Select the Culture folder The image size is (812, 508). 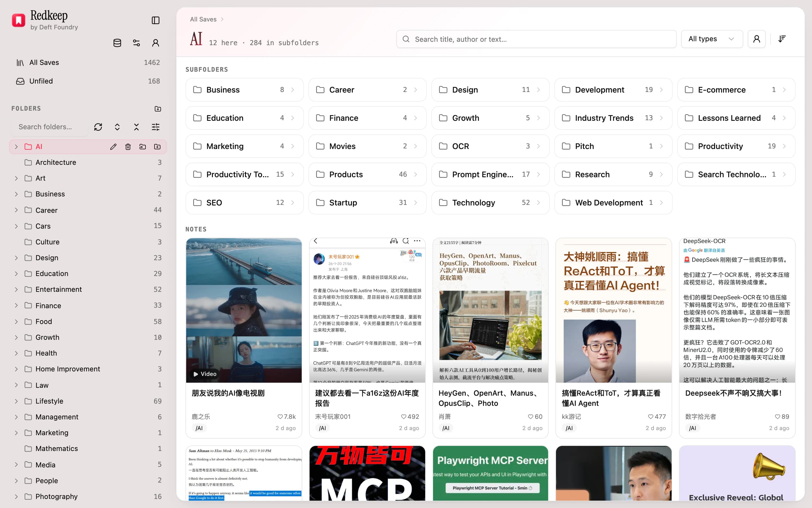[x=88, y=242]
